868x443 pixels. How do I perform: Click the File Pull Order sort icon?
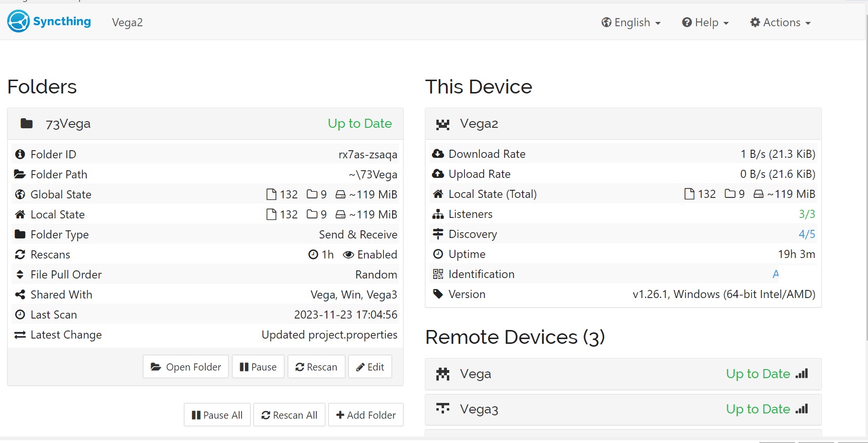(20, 275)
